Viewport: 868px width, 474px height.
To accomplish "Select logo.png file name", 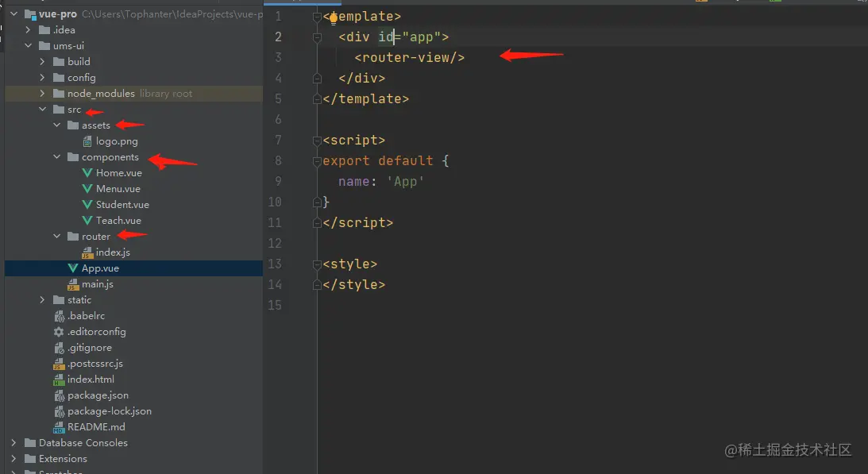I will (x=117, y=141).
